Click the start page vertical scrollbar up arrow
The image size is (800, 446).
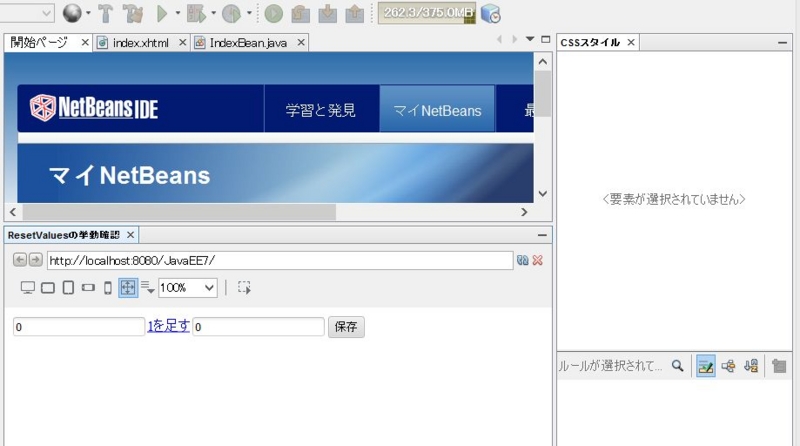tap(542, 62)
